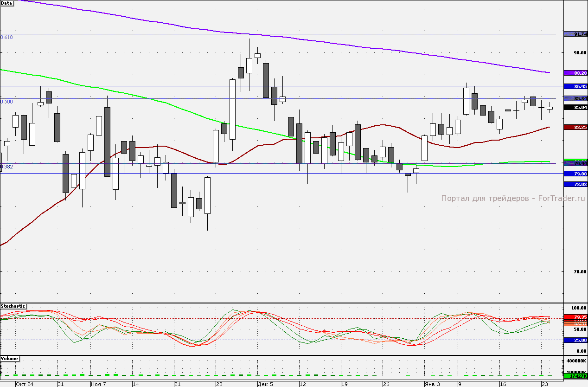Click the 16 date label on the time axis
This screenshot has height=387, width=588.
(x=503, y=384)
